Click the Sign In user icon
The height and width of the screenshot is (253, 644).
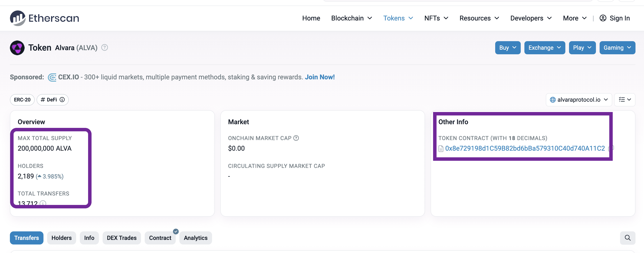[x=603, y=18]
